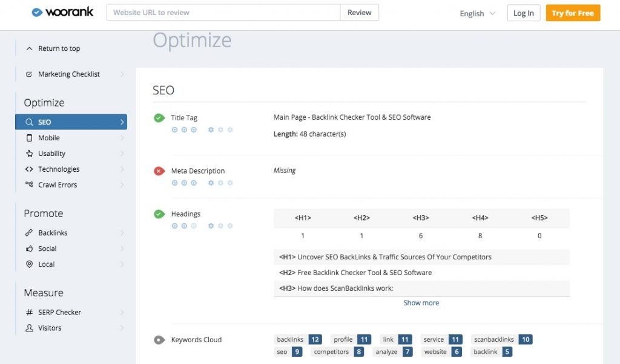Click the Missing meta description text
This screenshot has height=364, width=620.
[285, 171]
